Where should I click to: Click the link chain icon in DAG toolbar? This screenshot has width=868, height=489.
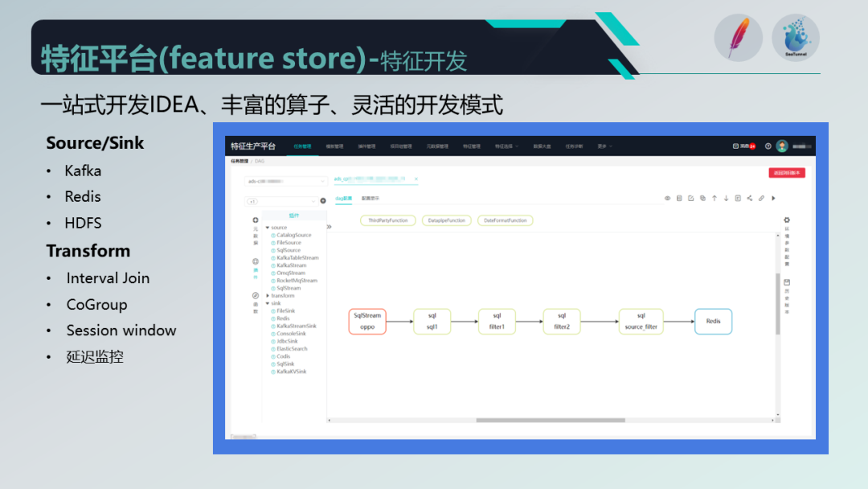pyautogui.click(x=762, y=199)
